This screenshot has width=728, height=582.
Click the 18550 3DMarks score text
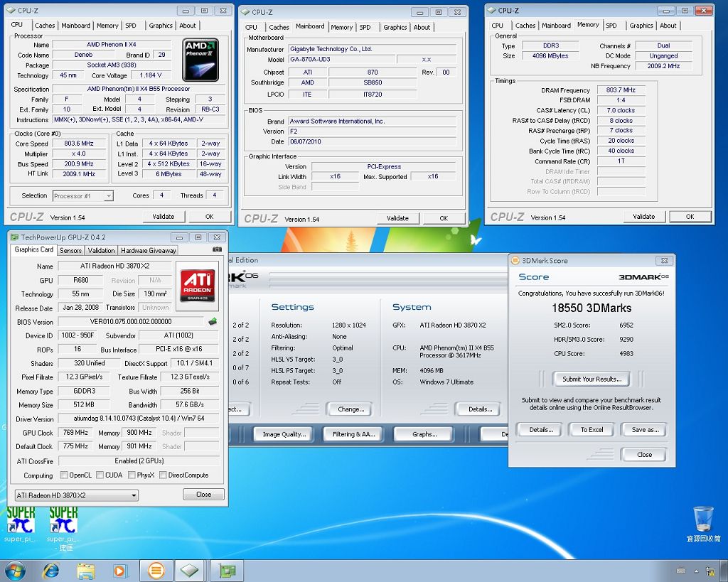pos(591,308)
